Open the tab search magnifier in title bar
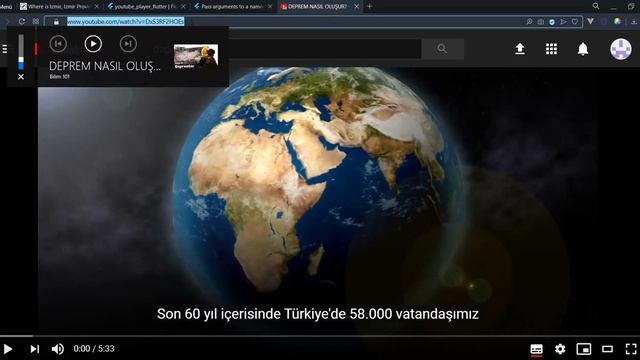The image size is (640, 360). (596, 6)
